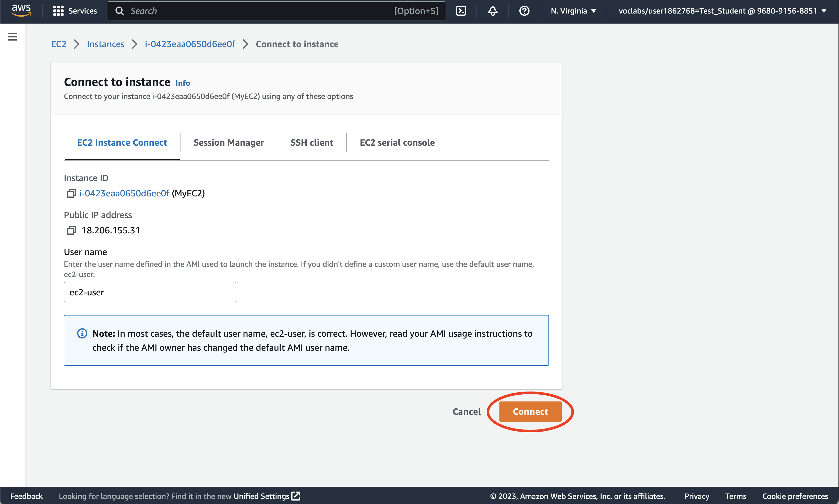
Task: Click the ec2-user User name field
Action: click(x=150, y=292)
